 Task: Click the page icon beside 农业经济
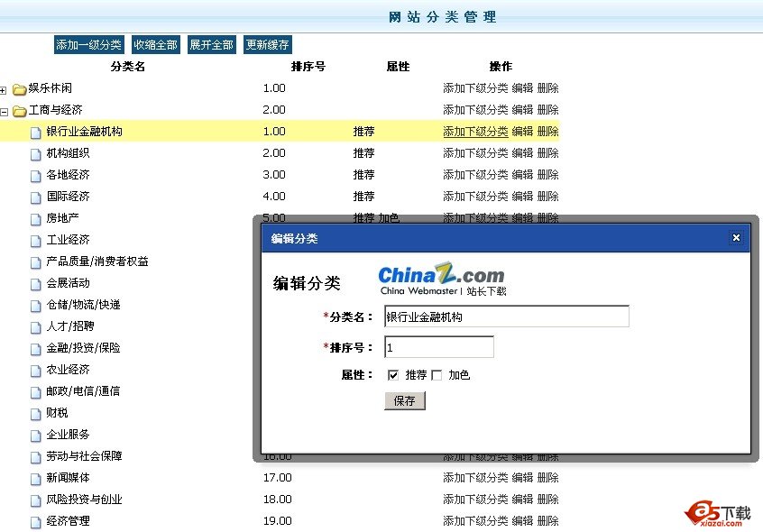point(35,371)
